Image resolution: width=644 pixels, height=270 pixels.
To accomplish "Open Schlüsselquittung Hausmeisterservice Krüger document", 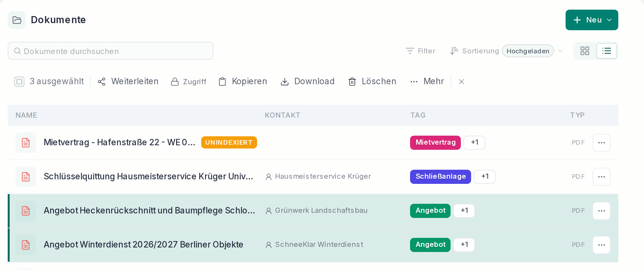I will (x=148, y=176).
